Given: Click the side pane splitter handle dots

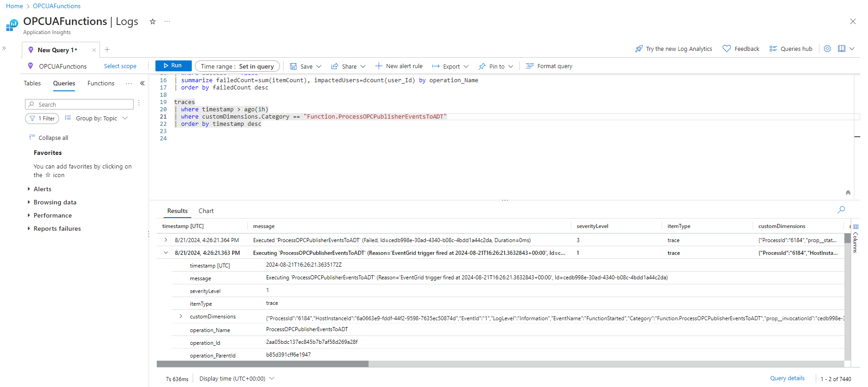Looking at the screenshot, I should coord(149,234).
